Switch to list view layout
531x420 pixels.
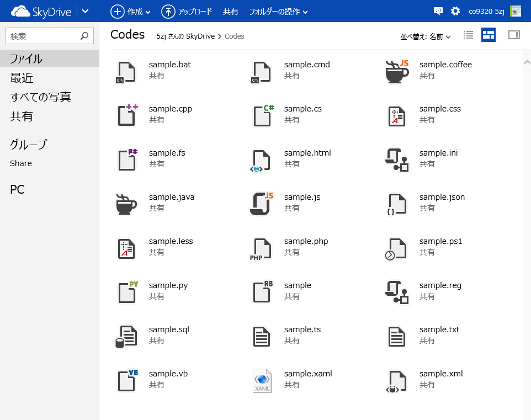(x=468, y=34)
